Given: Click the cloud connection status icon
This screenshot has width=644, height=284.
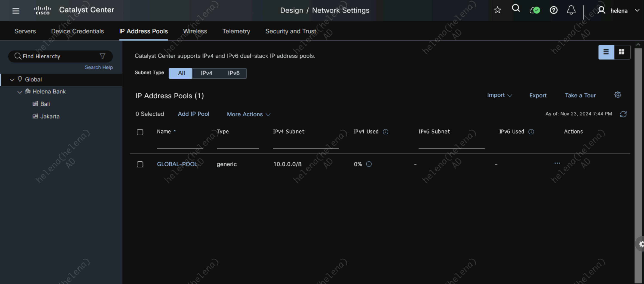Looking at the screenshot, I should point(535,10).
